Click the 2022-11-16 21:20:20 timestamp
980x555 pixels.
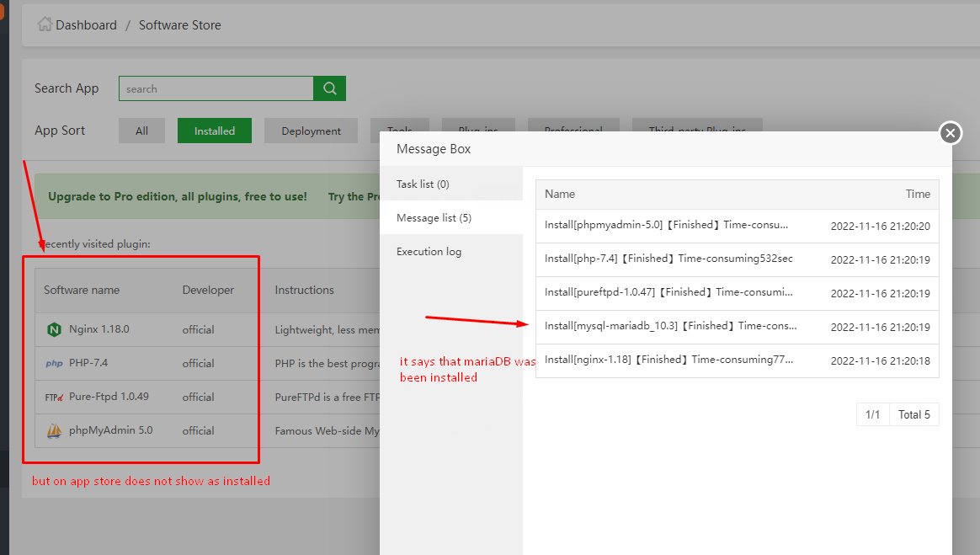click(880, 227)
